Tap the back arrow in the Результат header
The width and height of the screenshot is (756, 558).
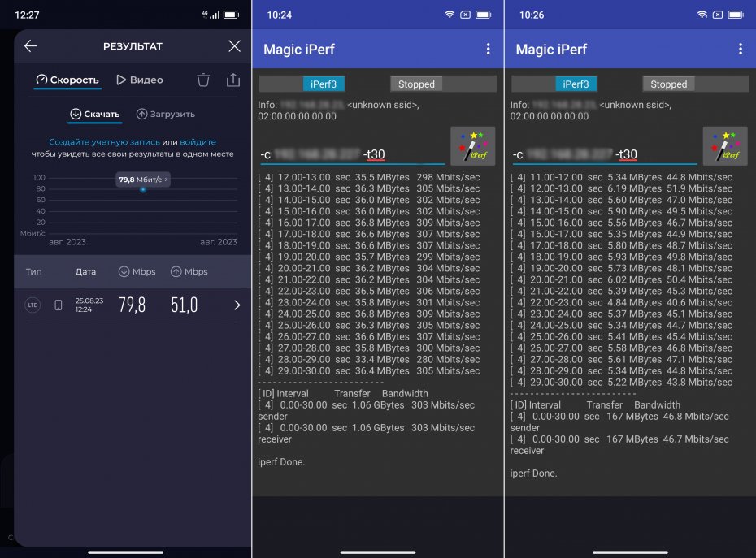click(31, 46)
